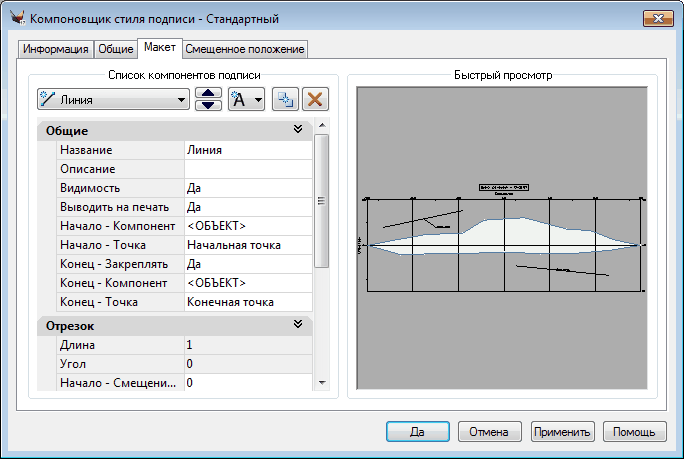Click the delete component X icon
684x459 pixels.
coord(316,100)
